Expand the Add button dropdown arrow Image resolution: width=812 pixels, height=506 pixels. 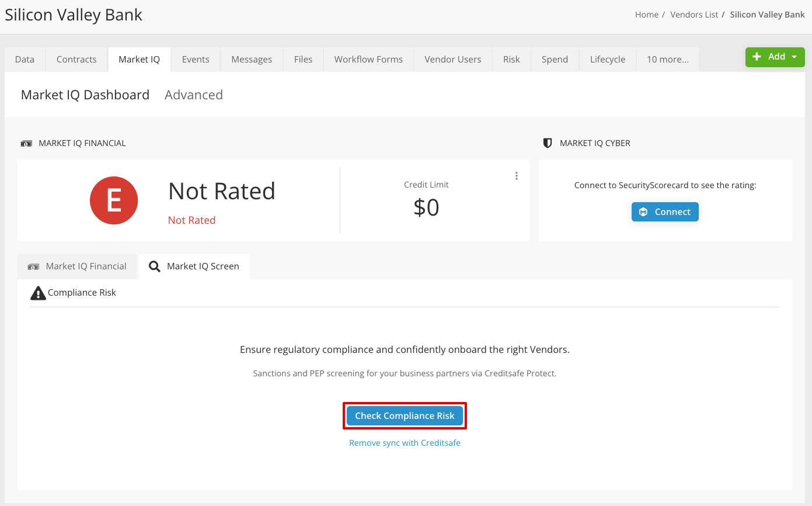tap(793, 57)
